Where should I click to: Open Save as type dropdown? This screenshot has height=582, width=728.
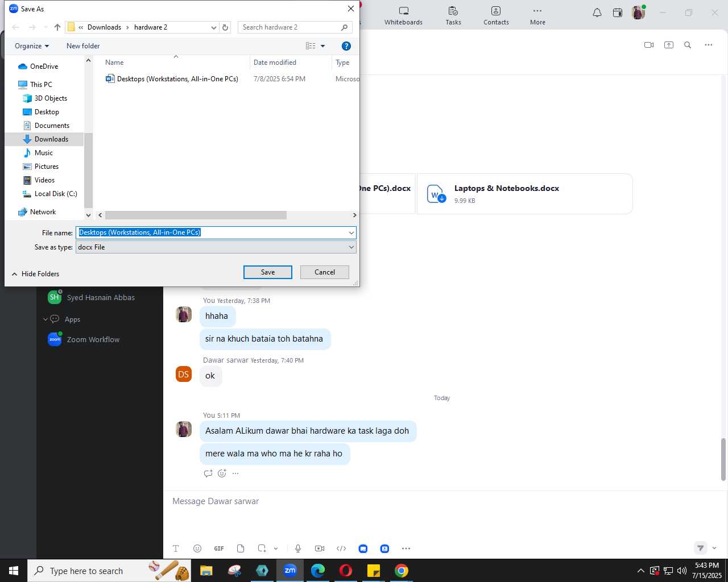pyautogui.click(x=216, y=247)
